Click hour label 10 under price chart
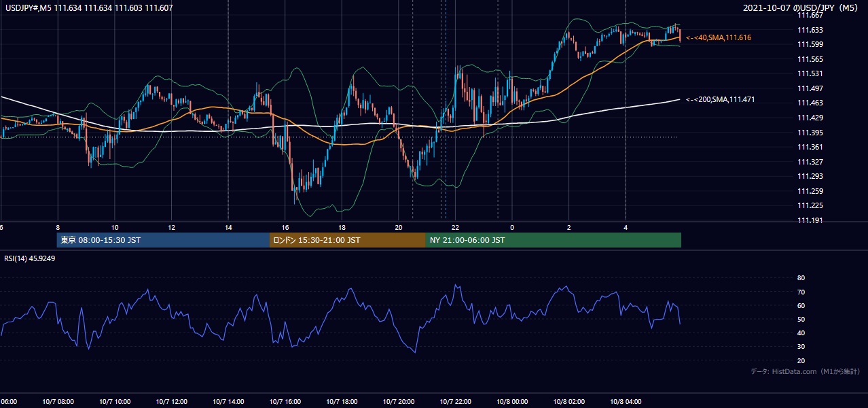 pyautogui.click(x=115, y=228)
